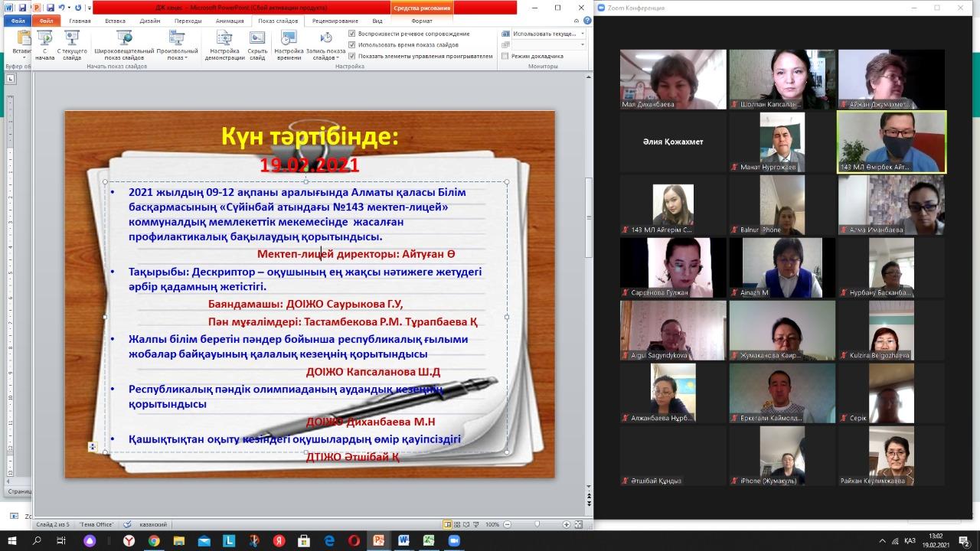The height and width of the screenshot is (551, 980).
Task: Enable Режим докладчика presenter view checkbox
Action: coord(505,56)
